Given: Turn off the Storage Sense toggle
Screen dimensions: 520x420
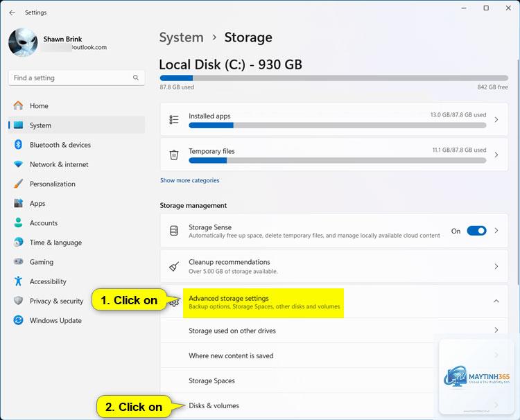Looking at the screenshot, I should 476,231.
